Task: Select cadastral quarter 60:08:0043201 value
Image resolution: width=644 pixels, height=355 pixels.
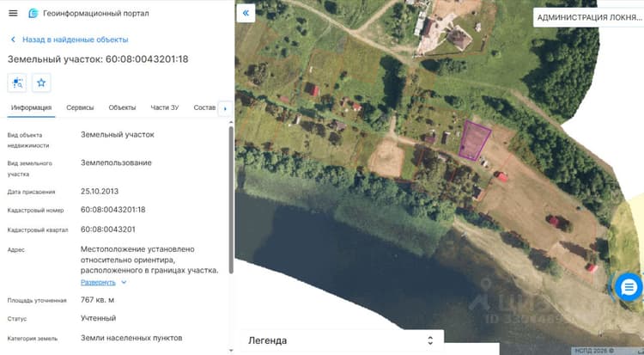Action: tap(108, 230)
